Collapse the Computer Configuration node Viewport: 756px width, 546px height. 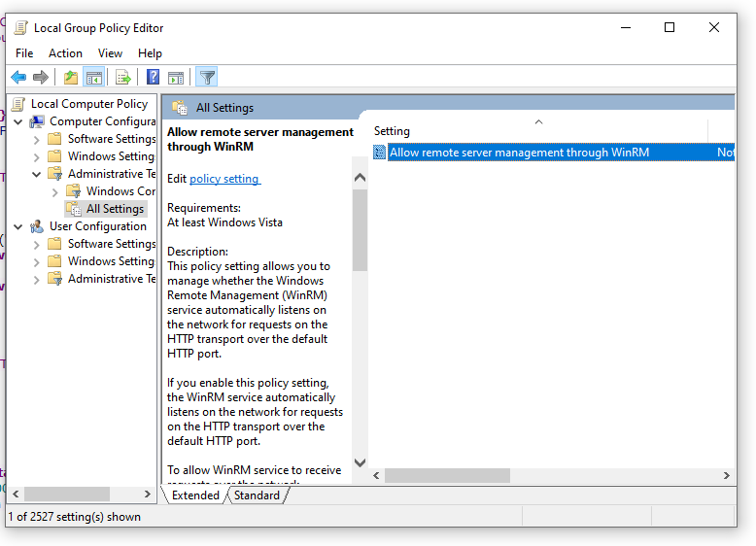(x=18, y=121)
